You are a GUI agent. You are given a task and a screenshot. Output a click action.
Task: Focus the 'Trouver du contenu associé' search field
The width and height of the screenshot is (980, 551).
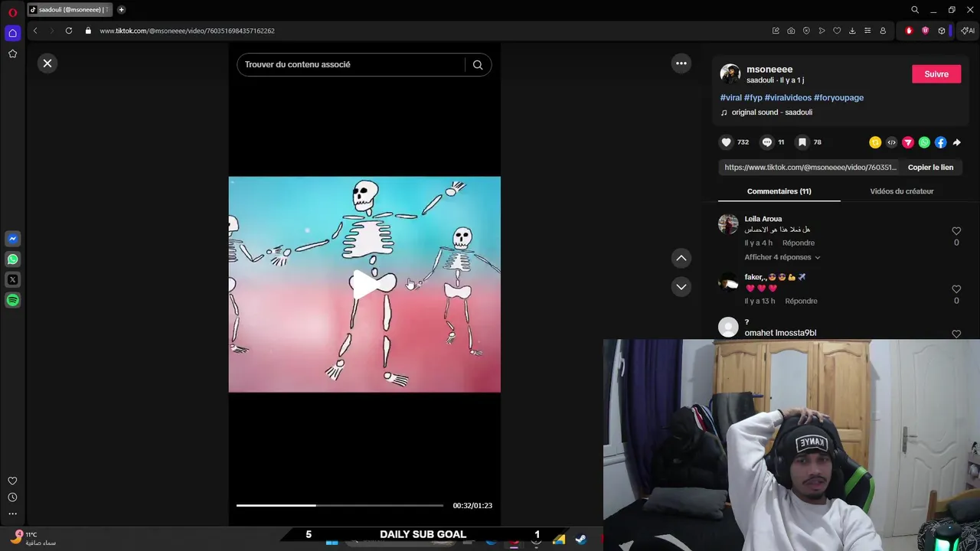point(350,65)
